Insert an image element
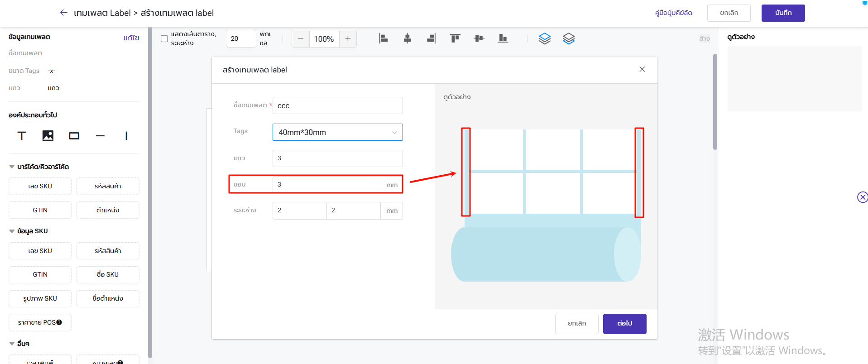The width and height of the screenshot is (868, 364). click(x=48, y=136)
